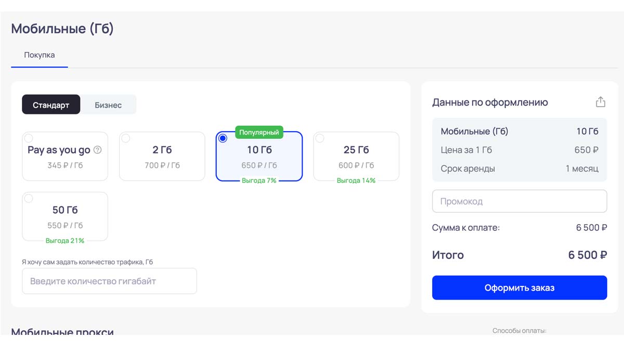Click the Выгода 14% discount label
Viewport: 624px width, 364px height.
[356, 180]
